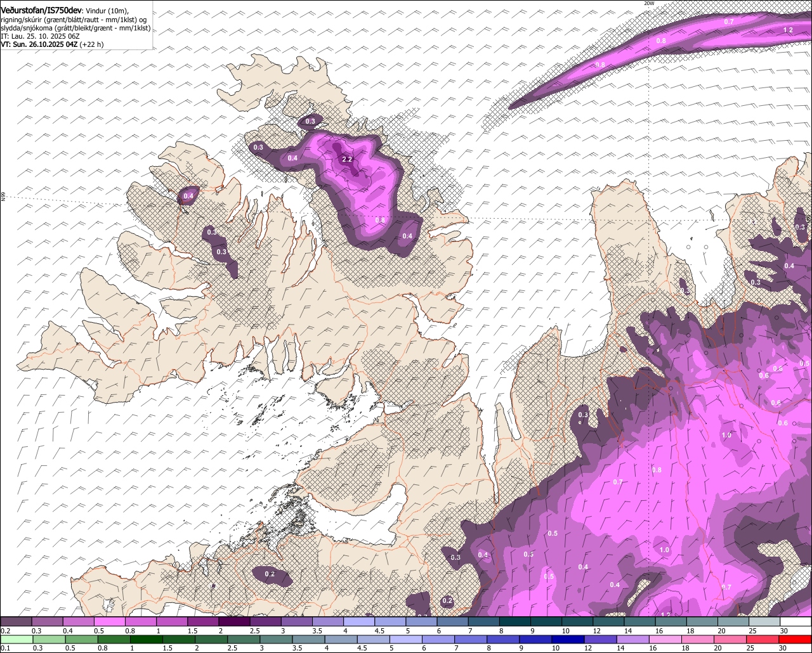Viewport: 812px width, 653px height.
Task: Select top legend swatch between 6 and 7
Action: [453, 622]
